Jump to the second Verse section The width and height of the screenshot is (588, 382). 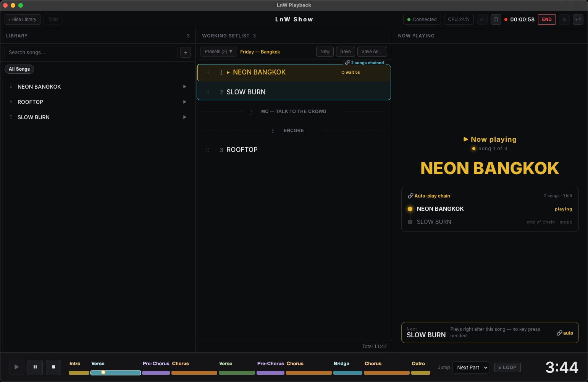click(x=237, y=373)
